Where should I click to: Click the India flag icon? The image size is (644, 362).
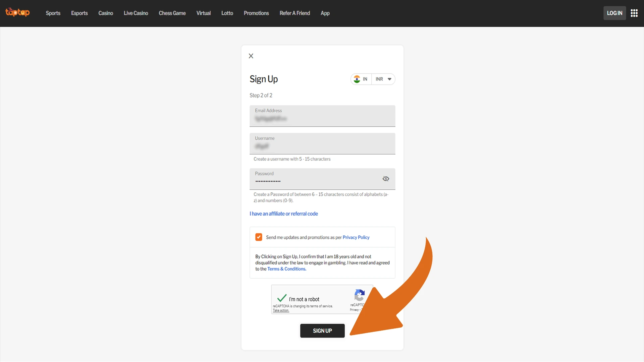[357, 79]
